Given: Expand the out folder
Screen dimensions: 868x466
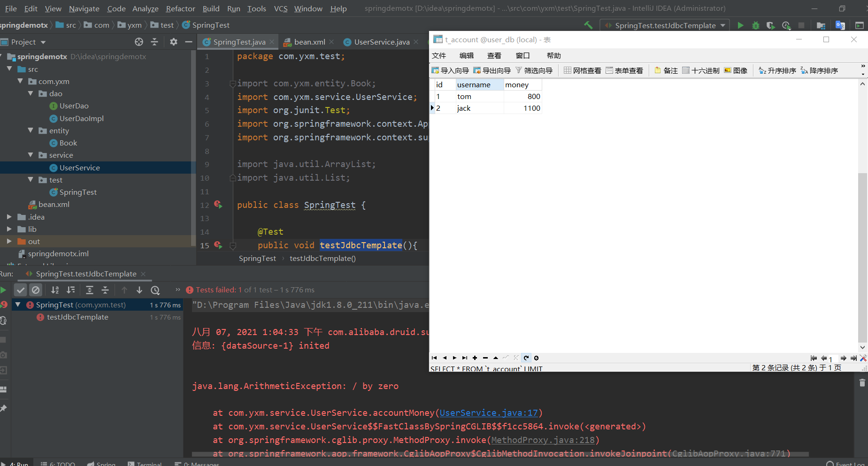Looking at the screenshot, I should (x=9, y=241).
